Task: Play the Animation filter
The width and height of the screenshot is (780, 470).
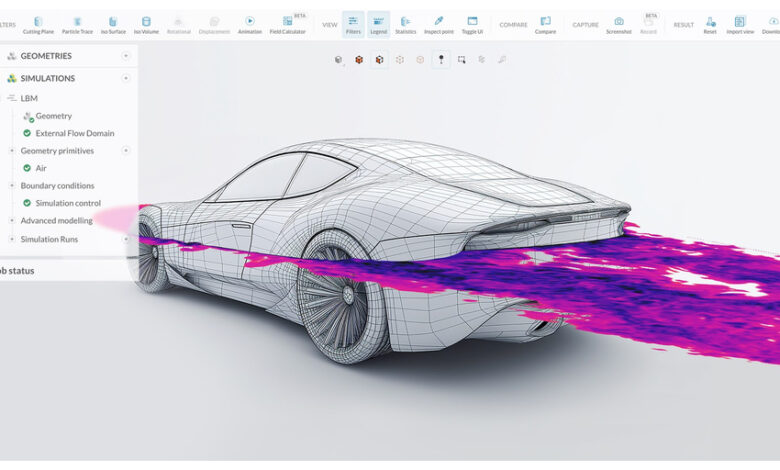Action: [249, 24]
